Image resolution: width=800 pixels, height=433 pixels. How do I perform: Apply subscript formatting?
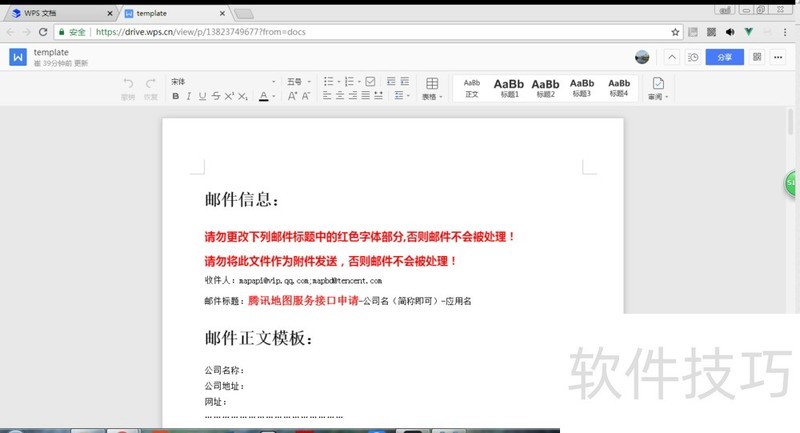click(243, 96)
